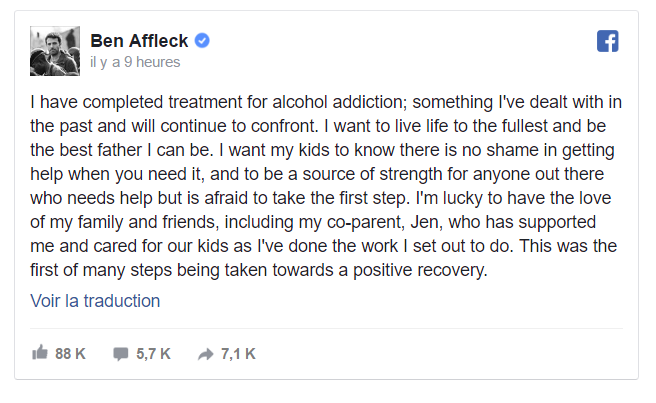
Task: Click the "Voir la traduction" link
Action: [95, 300]
